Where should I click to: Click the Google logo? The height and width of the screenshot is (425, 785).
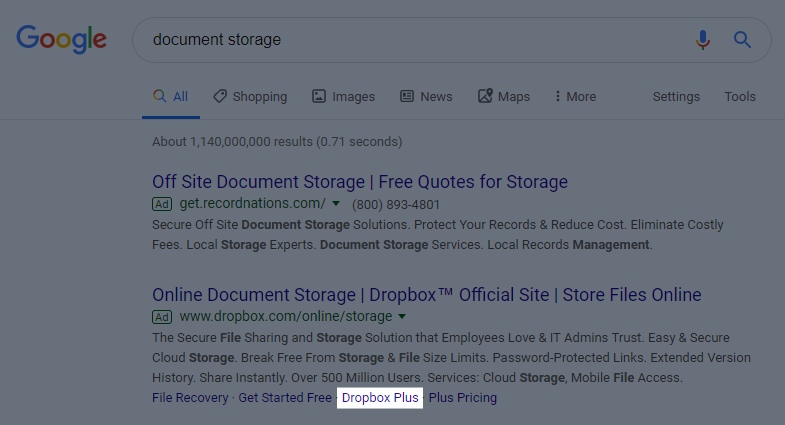coord(62,39)
